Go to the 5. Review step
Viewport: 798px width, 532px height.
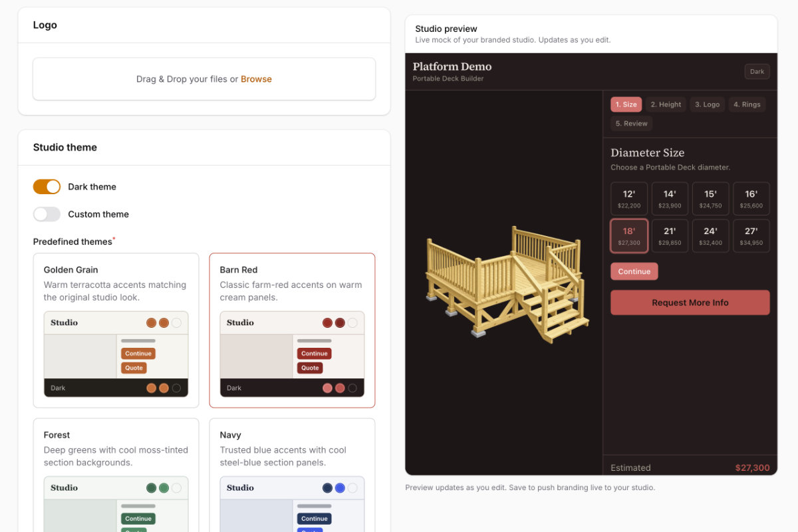click(x=632, y=123)
